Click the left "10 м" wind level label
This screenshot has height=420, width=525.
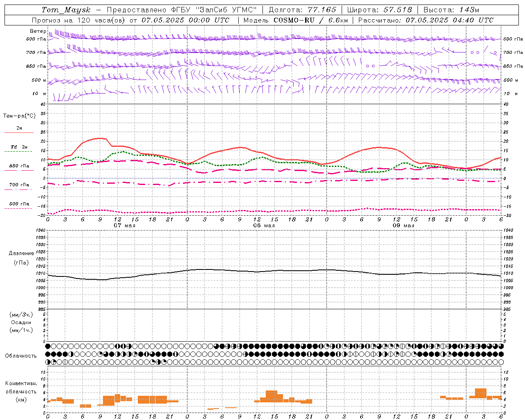[x=39, y=94]
